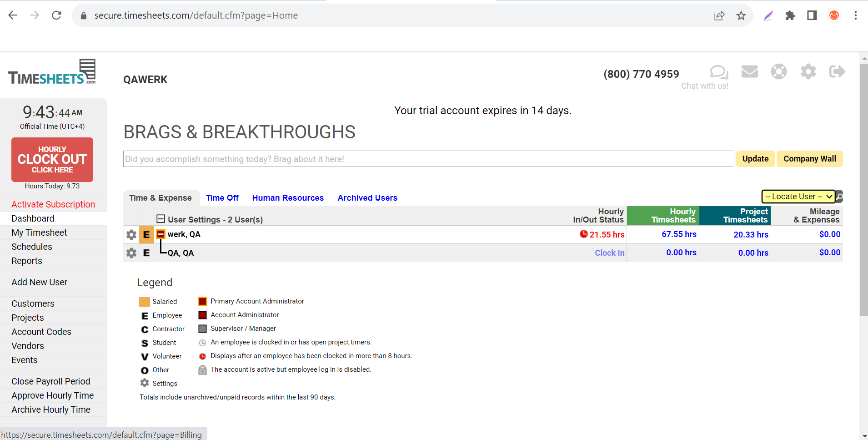
Task: Go to Reports in sidebar
Action: coord(27,261)
